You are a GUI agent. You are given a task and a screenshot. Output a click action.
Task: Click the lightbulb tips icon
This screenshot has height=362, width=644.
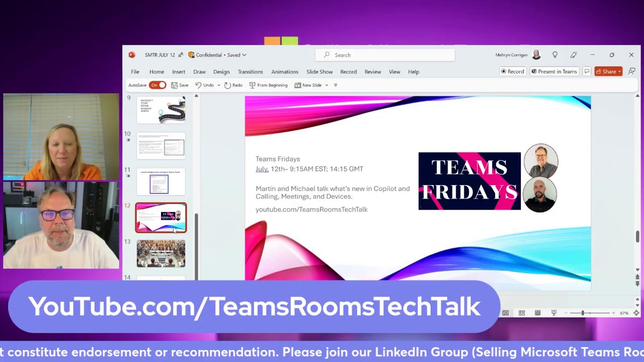tap(555, 55)
